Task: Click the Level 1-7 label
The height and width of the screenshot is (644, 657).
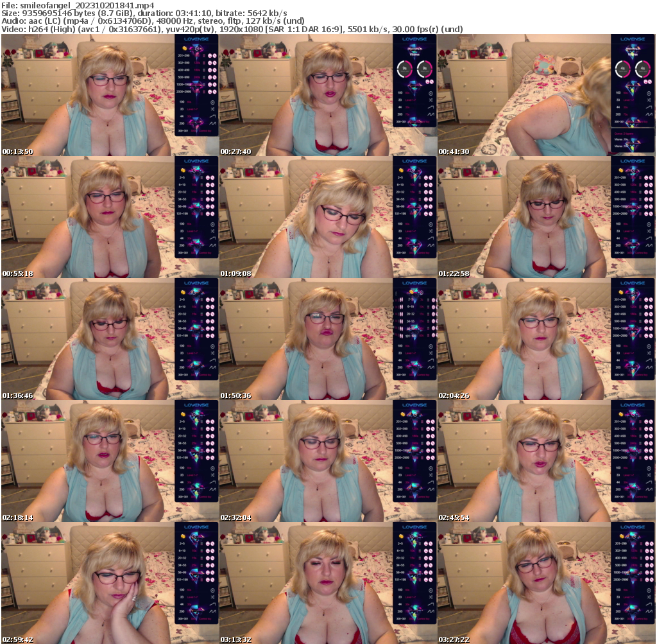Action: tap(191, 109)
